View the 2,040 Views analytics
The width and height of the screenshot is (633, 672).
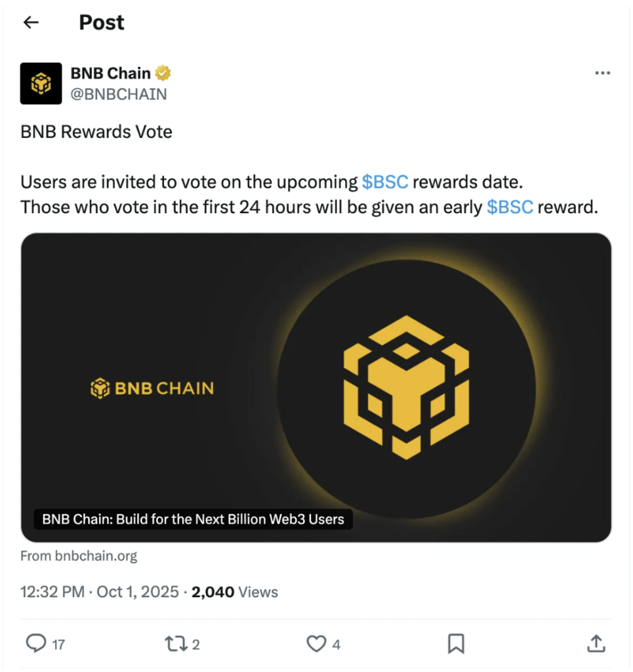pos(234,592)
